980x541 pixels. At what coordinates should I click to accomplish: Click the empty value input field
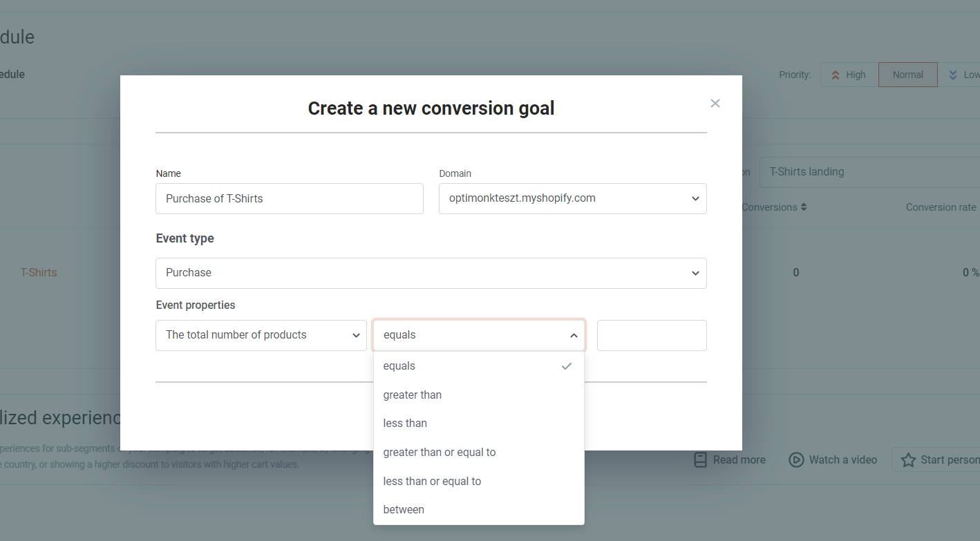(x=652, y=335)
